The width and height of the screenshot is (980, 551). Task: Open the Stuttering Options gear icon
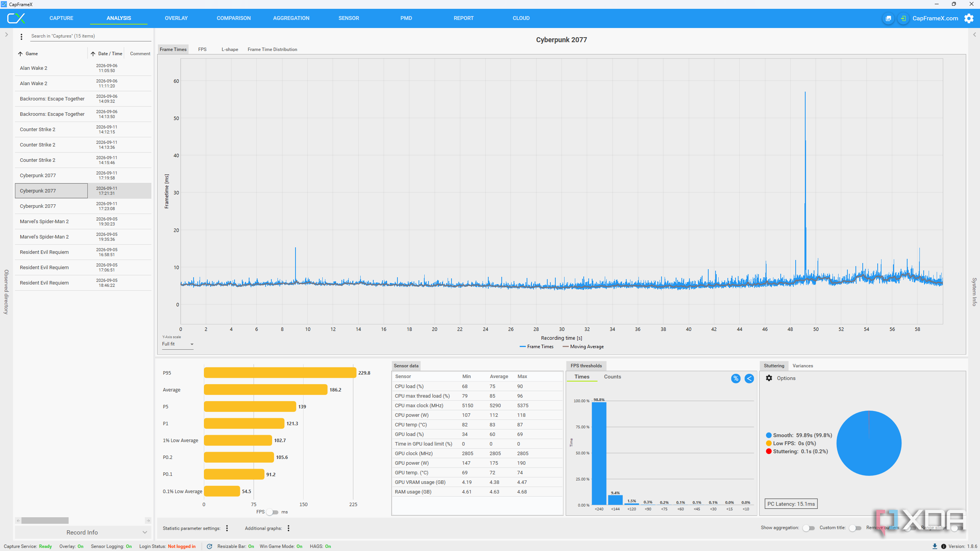click(769, 378)
